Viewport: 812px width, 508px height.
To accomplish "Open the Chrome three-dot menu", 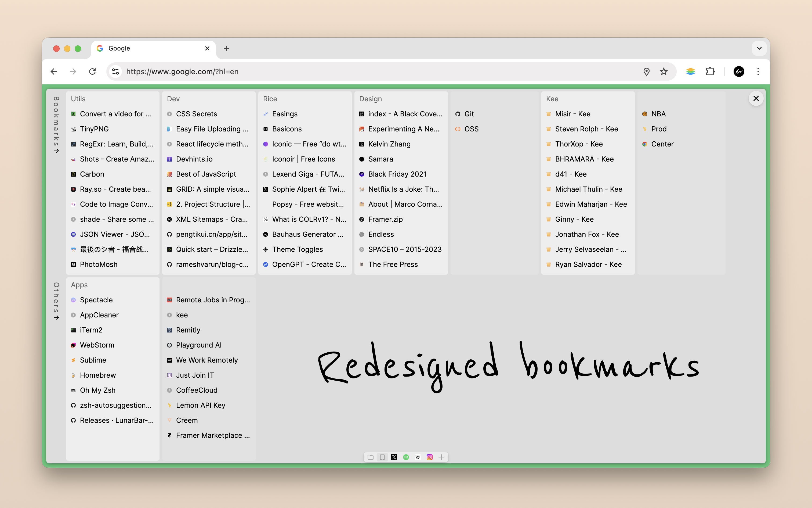I will 758,71.
